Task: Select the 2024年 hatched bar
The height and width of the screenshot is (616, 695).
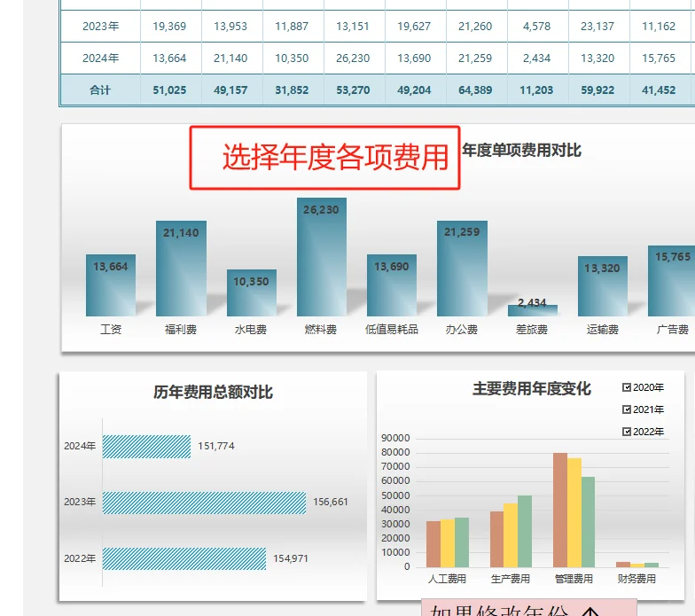Action: click(147, 447)
